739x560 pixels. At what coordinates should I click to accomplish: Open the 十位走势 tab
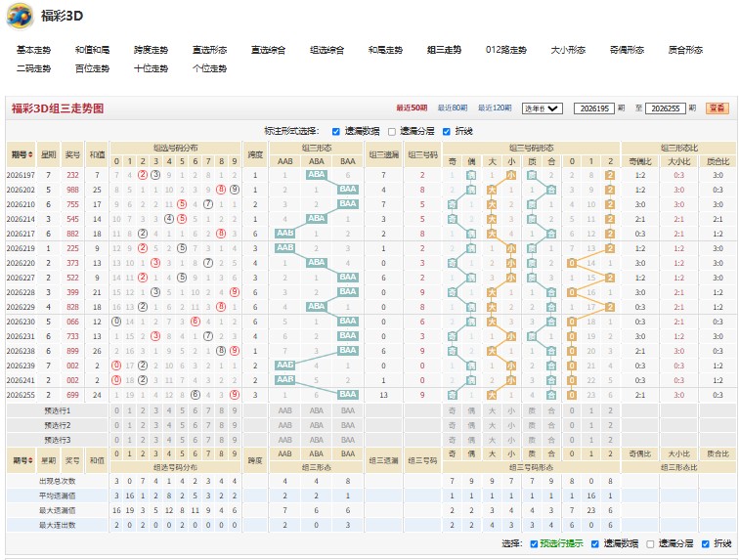[x=151, y=68]
